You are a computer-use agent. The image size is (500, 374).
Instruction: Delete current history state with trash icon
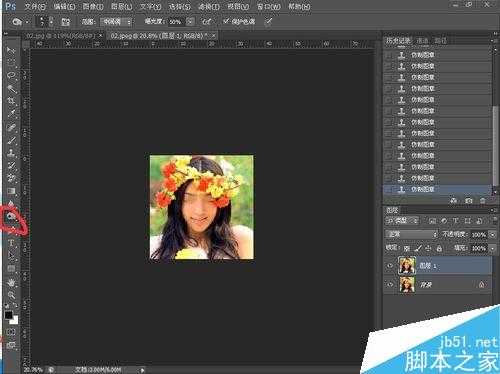tap(482, 201)
